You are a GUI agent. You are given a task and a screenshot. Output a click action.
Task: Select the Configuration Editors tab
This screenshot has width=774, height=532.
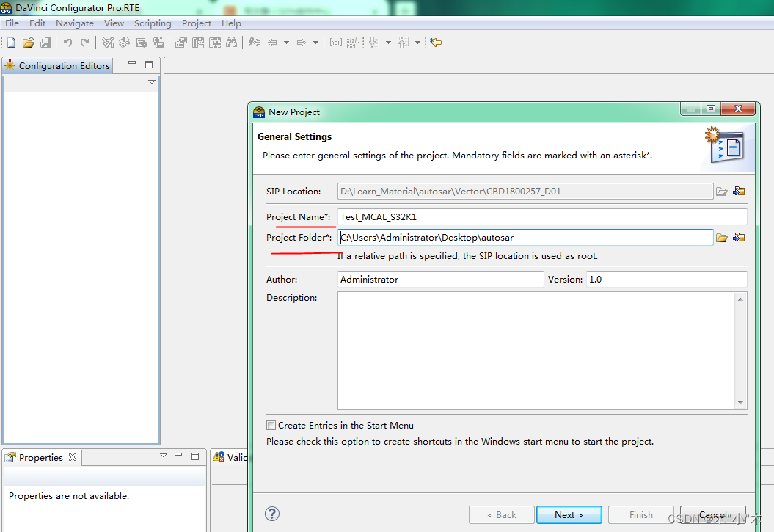(58, 65)
